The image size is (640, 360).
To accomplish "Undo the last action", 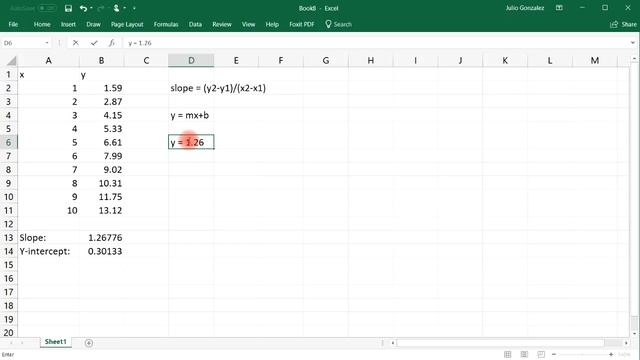I will click(x=83, y=8).
